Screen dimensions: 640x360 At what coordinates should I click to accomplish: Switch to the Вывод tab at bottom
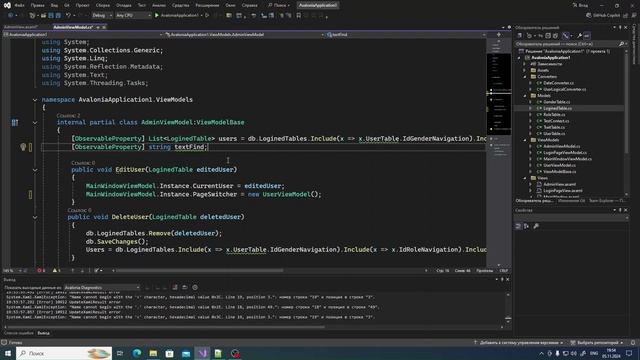[43, 333]
